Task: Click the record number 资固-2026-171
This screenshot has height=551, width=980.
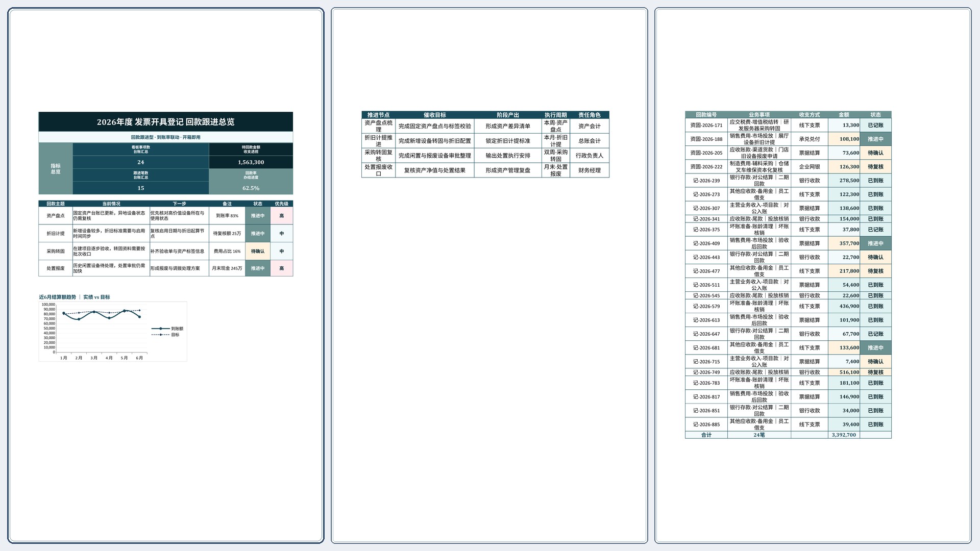Action: pyautogui.click(x=706, y=126)
